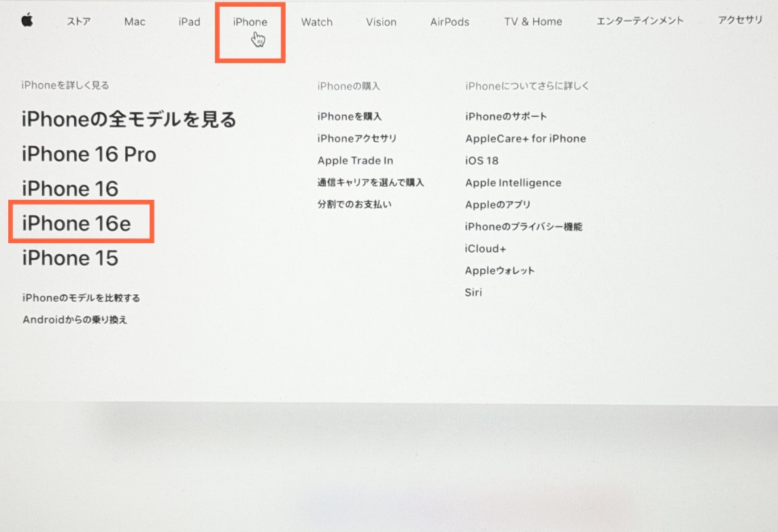Click iPhoneのモデルを比較する
778x532 pixels.
click(x=81, y=298)
